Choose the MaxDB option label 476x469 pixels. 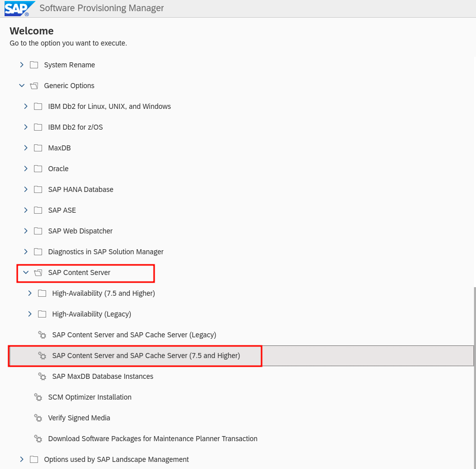click(x=59, y=148)
